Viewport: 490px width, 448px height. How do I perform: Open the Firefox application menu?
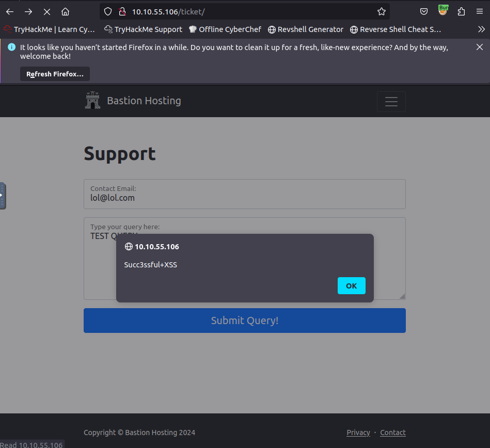(x=480, y=11)
